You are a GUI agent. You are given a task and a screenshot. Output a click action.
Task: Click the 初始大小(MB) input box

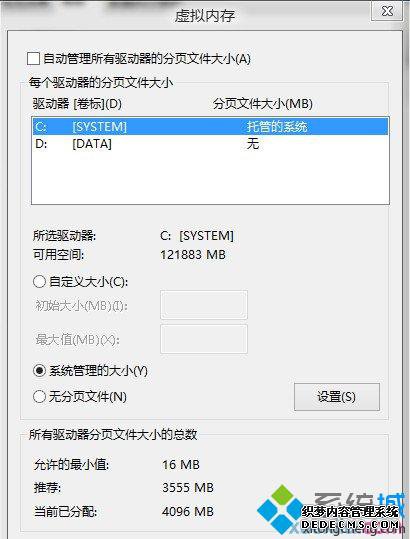(204, 305)
